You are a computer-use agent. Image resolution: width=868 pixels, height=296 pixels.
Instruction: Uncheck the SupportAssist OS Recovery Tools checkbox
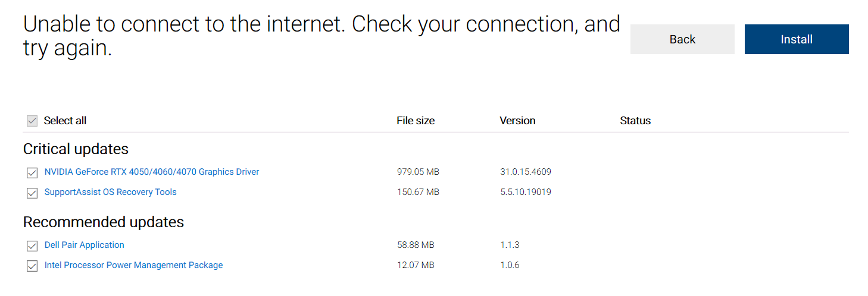pos(32,193)
